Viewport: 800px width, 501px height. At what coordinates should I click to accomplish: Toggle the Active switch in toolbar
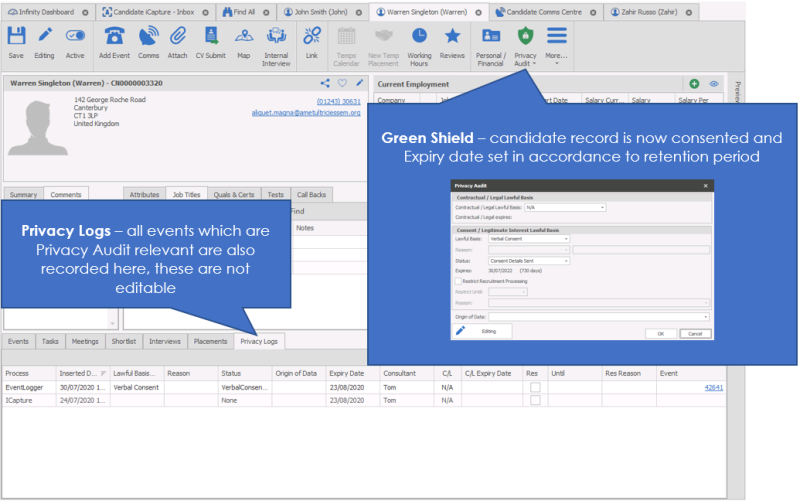pos(75,37)
